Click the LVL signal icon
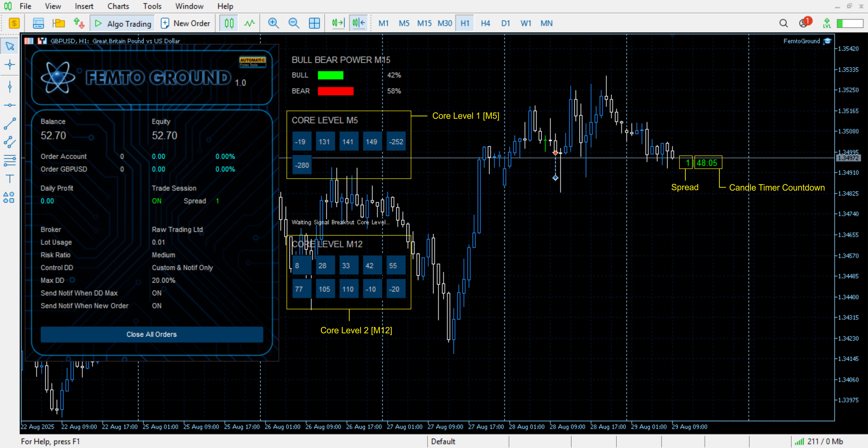The image size is (868, 448). pos(827,23)
